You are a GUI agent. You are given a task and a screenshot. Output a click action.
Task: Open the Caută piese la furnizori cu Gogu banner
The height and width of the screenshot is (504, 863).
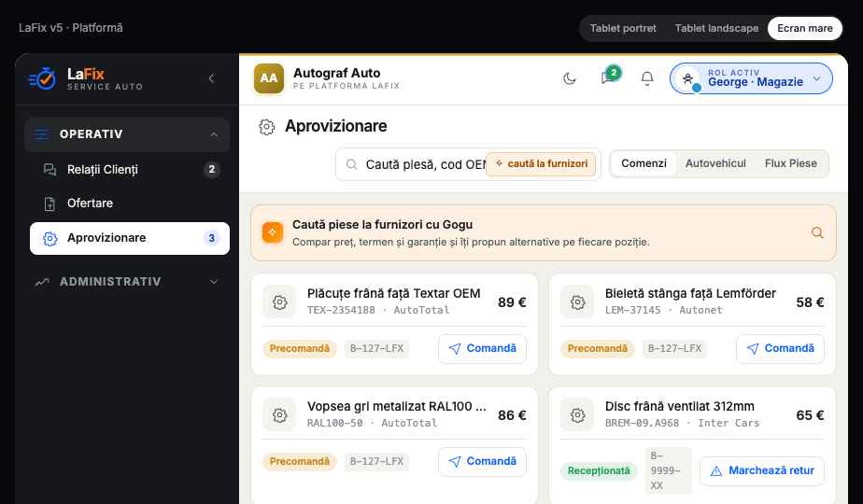click(544, 232)
